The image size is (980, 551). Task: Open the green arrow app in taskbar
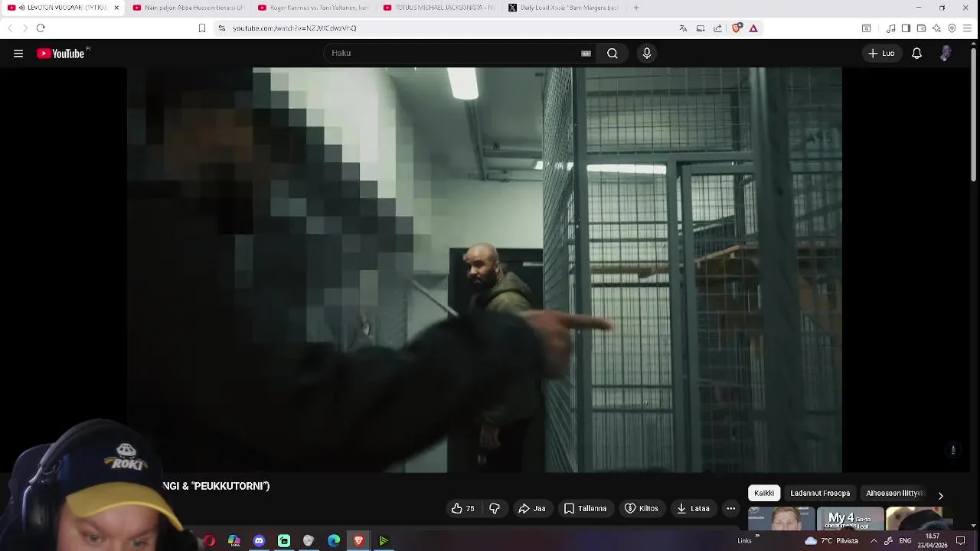click(x=384, y=541)
